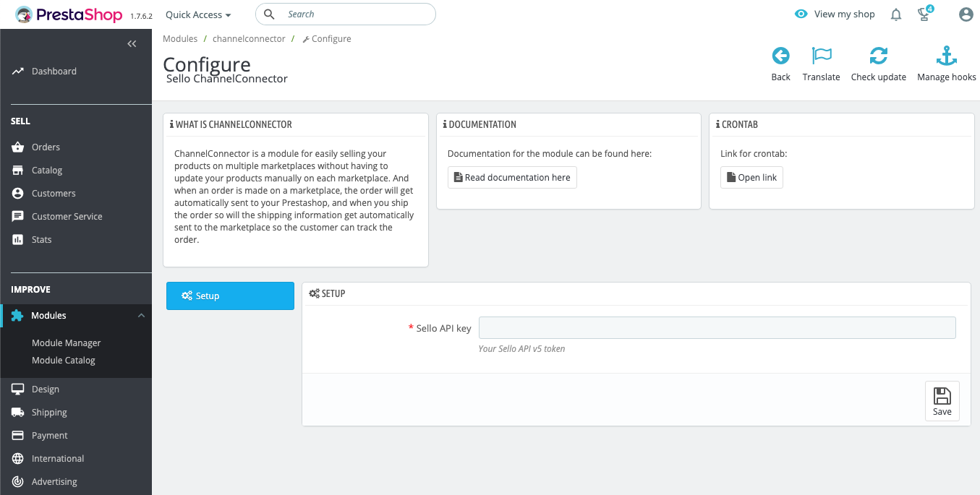The height and width of the screenshot is (495, 980).
Task: Click the Open link button
Action: point(751,178)
